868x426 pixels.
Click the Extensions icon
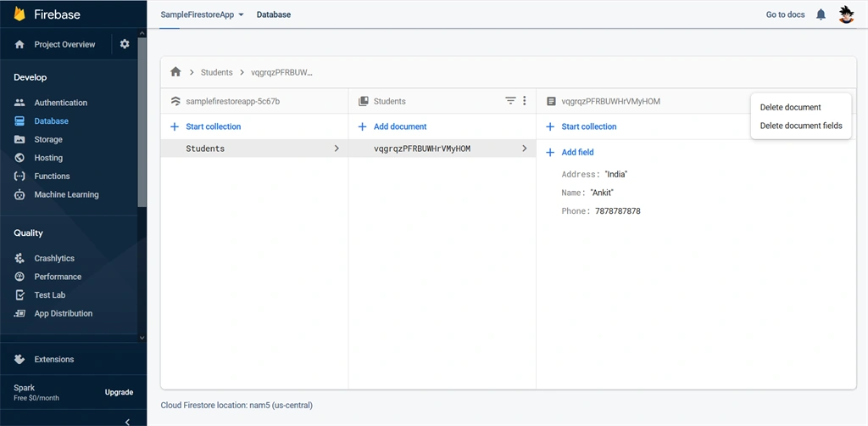pyautogui.click(x=20, y=359)
